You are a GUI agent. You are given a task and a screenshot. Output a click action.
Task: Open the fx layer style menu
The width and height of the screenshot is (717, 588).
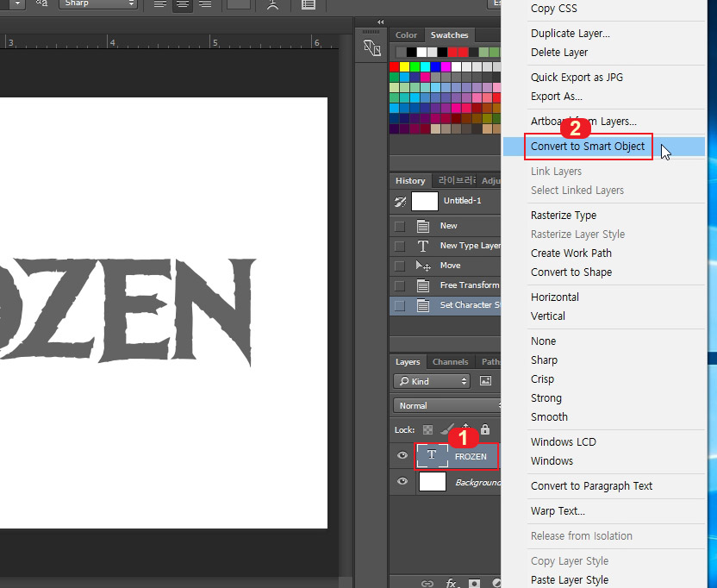[x=452, y=583]
